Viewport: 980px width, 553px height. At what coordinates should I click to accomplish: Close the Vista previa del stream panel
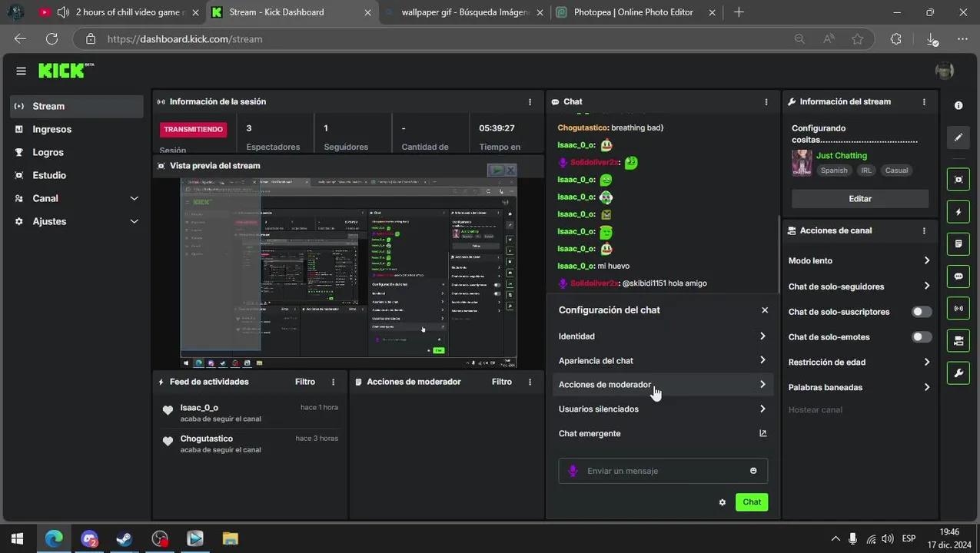click(510, 170)
